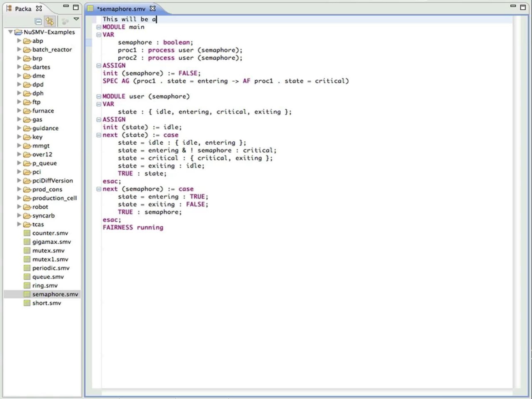Select gigamax.smv file icon

[27, 242]
